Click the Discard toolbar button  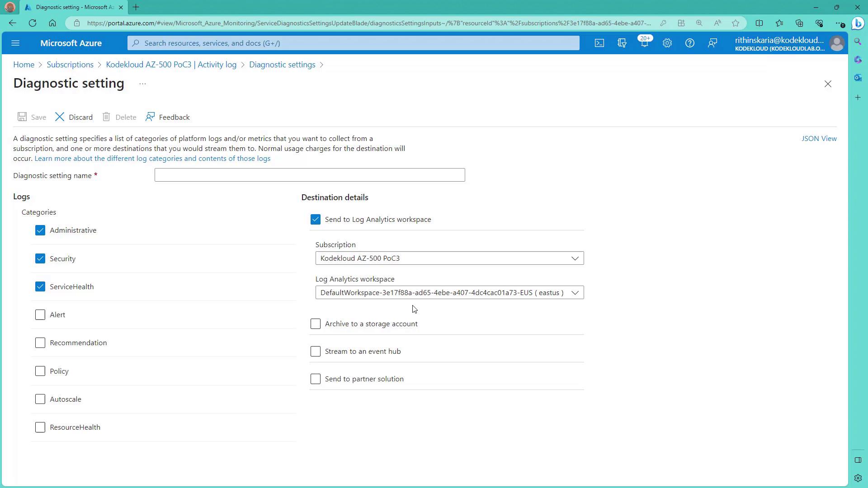click(74, 117)
